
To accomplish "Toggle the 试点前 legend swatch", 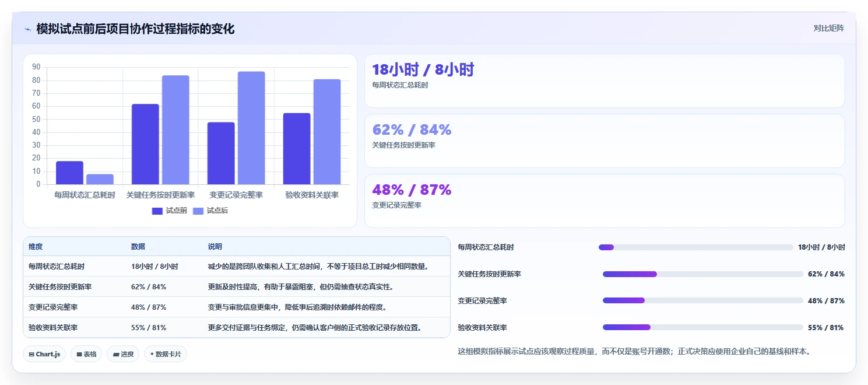I will pyautogui.click(x=157, y=211).
